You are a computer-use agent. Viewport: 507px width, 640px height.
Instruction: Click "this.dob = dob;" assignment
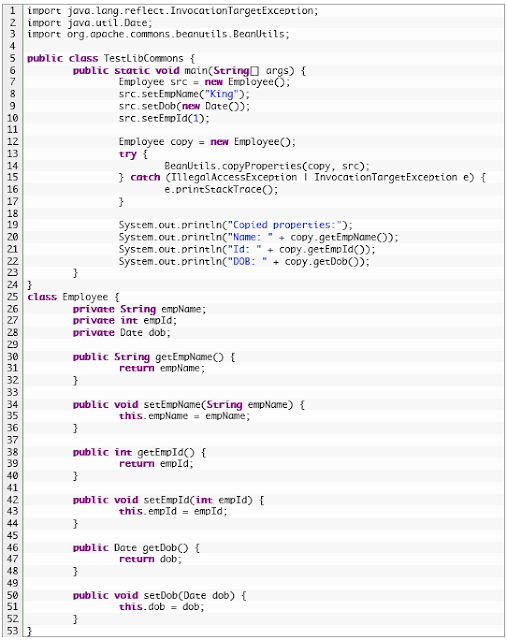pyautogui.click(x=162, y=607)
